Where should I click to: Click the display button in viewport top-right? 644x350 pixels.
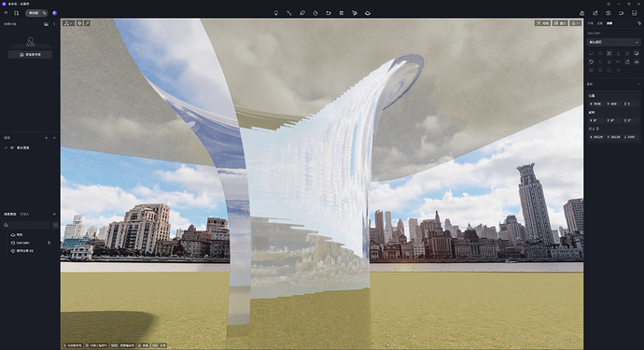point(560,23)
